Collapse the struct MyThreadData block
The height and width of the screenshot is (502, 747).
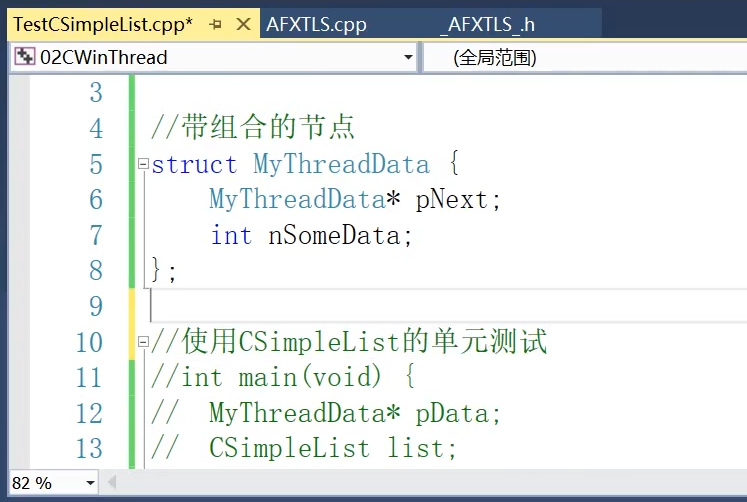(x=143, y=164)
